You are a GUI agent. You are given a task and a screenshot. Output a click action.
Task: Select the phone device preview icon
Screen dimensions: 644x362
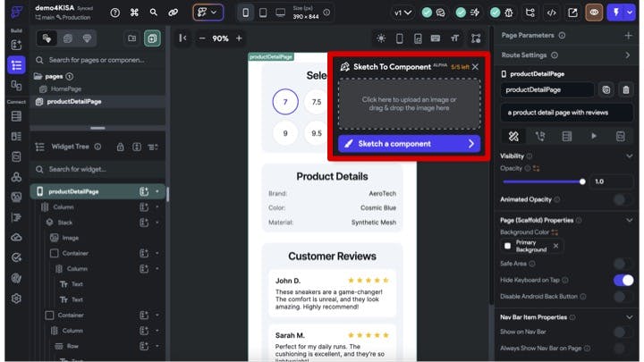click(246, 13)
